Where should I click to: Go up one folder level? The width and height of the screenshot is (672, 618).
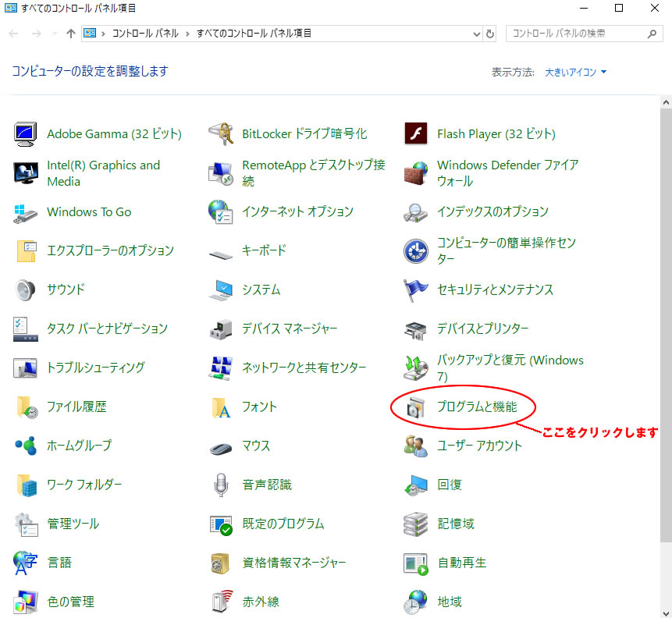tap(71, 34)
